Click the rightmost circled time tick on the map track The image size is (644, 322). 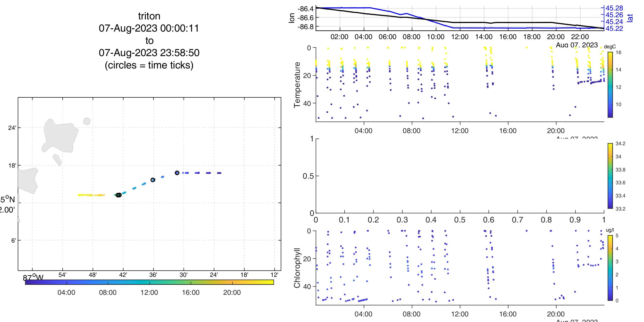[177, 173]
